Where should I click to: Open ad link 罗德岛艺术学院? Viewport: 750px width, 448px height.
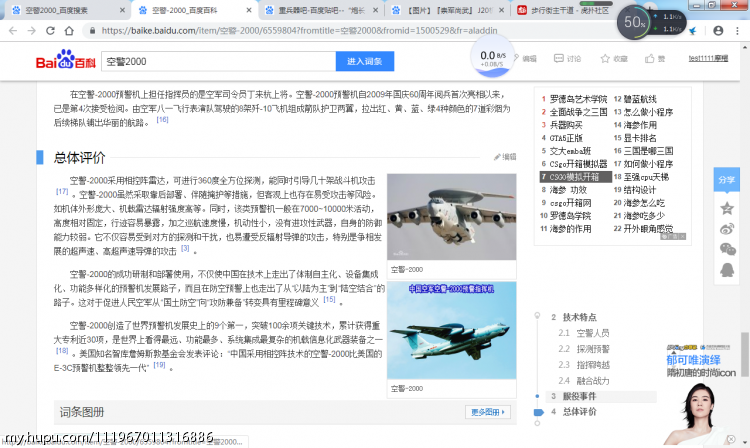[578, 99]
